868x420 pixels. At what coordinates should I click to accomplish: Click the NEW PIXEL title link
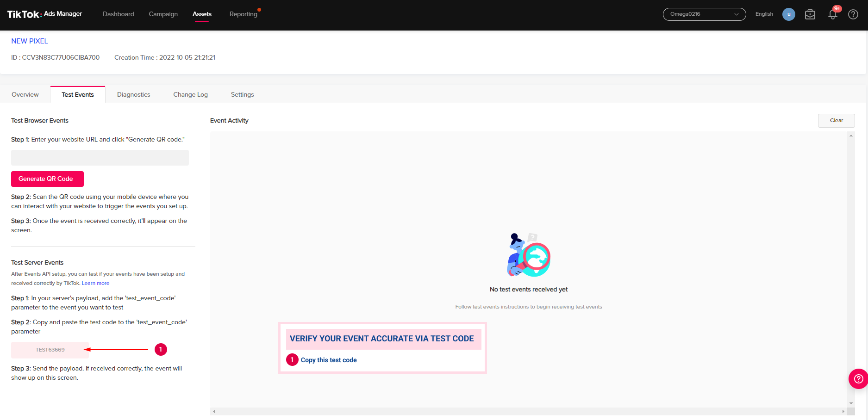(30, 41)
